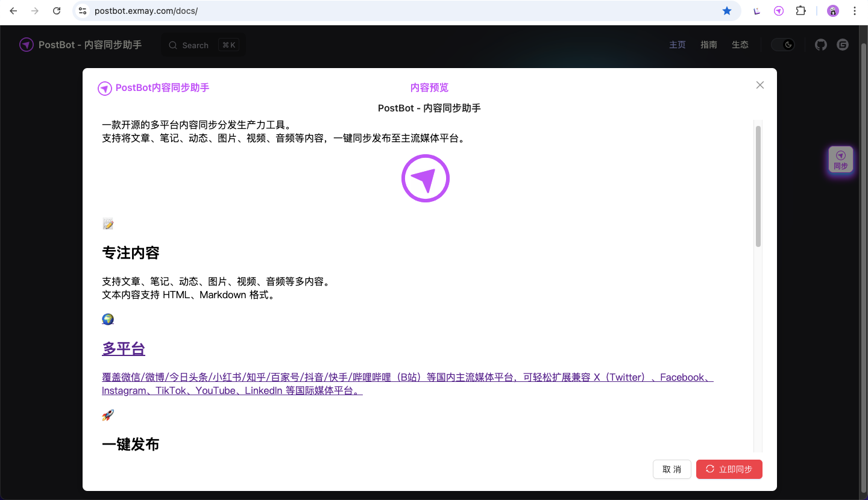Click the address bar URL

click(x=146, y=11)
